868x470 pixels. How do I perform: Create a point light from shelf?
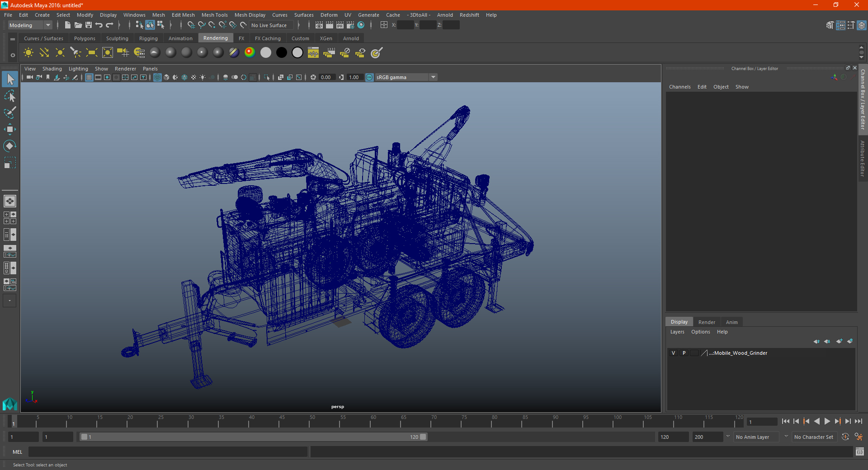[60, 53]
